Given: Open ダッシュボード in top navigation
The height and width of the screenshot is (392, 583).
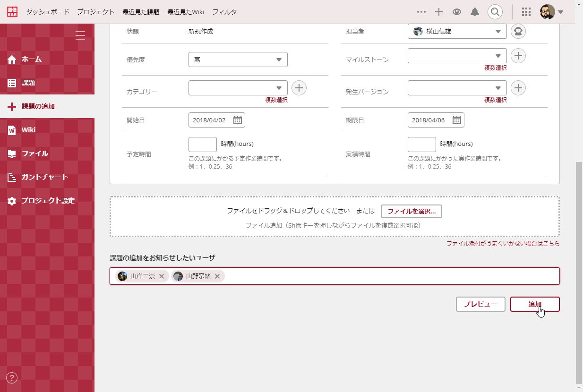Looking at the screenshot, I should pyautogui.click(x=47, y=12).
